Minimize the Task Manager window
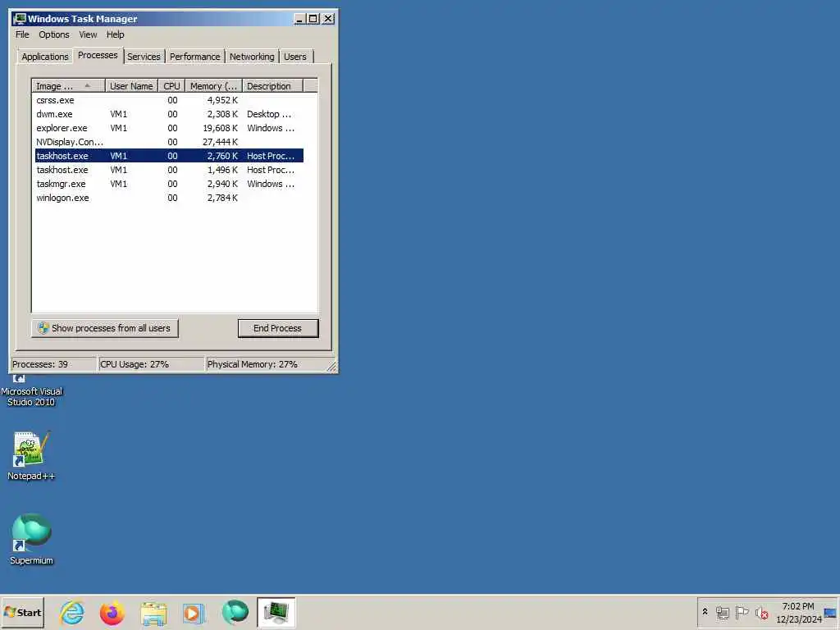840x630 pixels. click(x=299, y=19)
